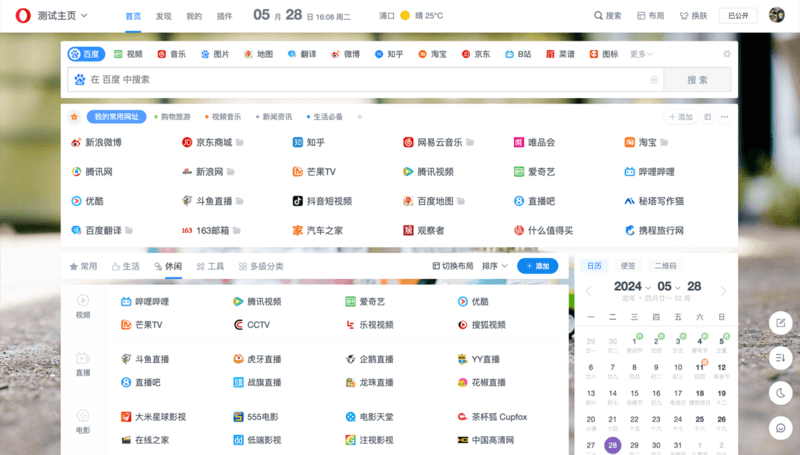
Task: Switch to the 二维码 tab
Action: click(665, 266)
